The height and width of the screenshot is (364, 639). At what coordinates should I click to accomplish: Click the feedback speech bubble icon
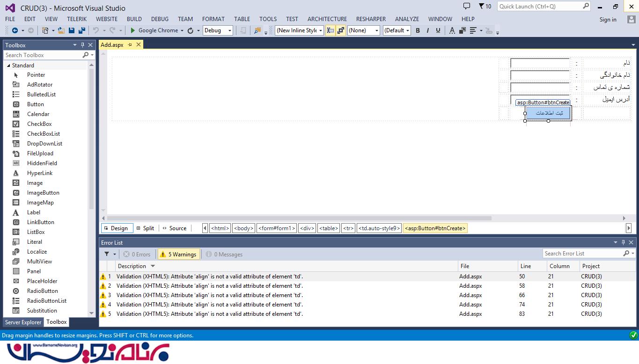pos(466,6)
